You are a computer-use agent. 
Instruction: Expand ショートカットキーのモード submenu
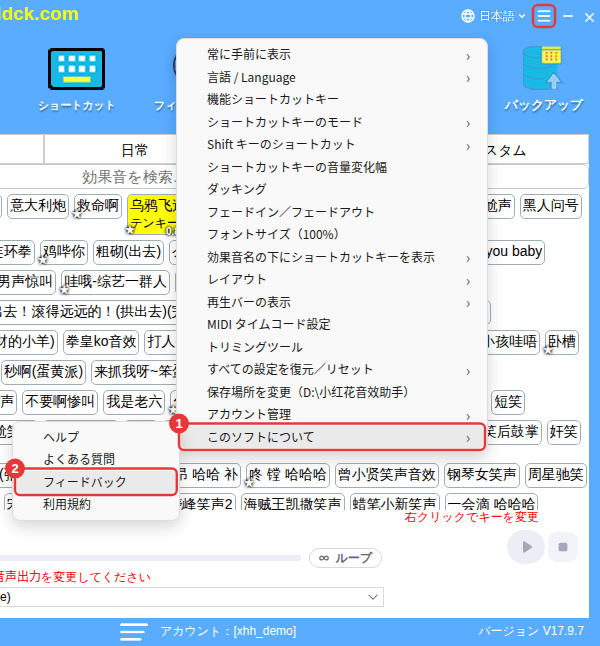[x=333, y=122]
